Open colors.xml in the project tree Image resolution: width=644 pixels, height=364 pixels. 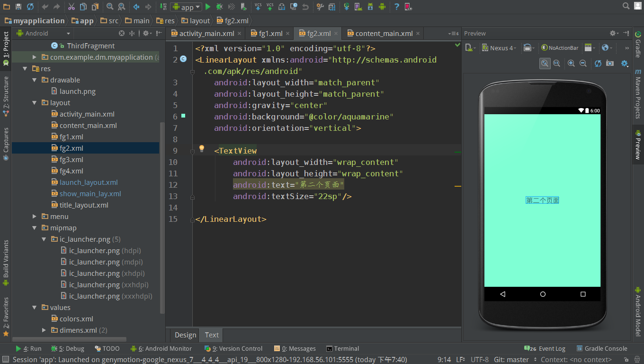[76, 319]
